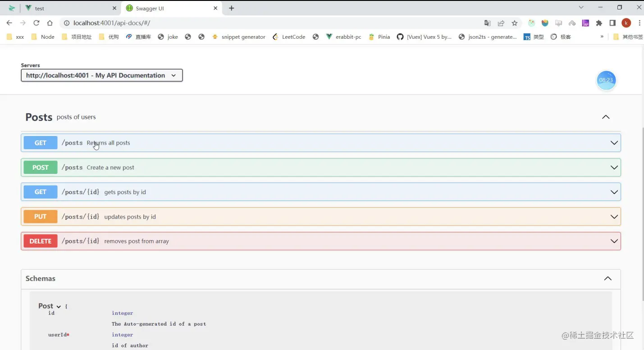Open the json2ts bookmark
Screen dimensions: 644x350
pos(488,37)
